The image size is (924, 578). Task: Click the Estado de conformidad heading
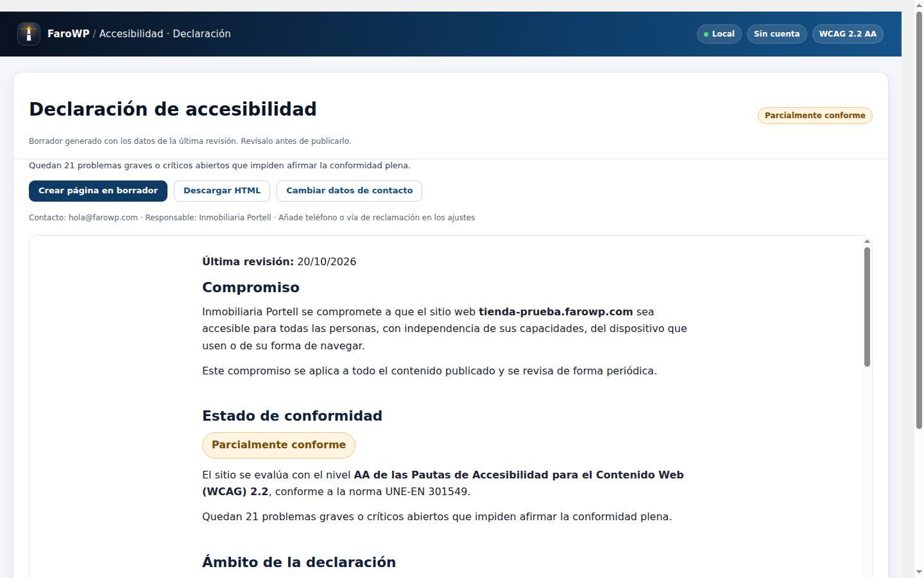click(x=292, y=416)
